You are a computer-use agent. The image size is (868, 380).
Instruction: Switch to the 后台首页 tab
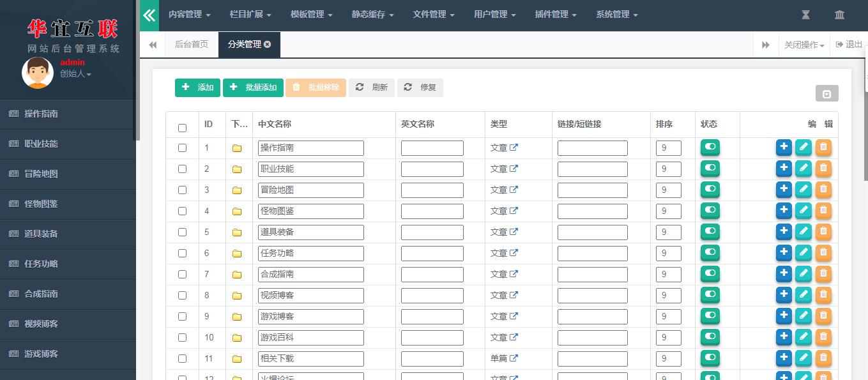click(x=192, y=45)
